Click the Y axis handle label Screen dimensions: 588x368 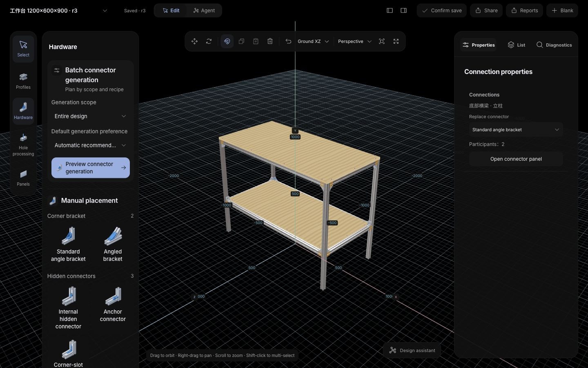[x=295, y=131]
